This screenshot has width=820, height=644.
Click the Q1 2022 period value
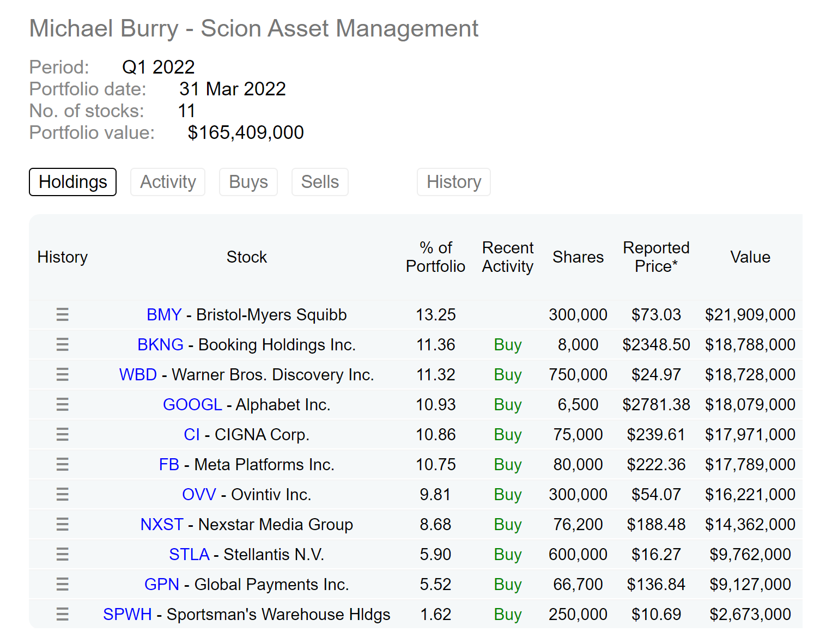[x=159, y=67]
